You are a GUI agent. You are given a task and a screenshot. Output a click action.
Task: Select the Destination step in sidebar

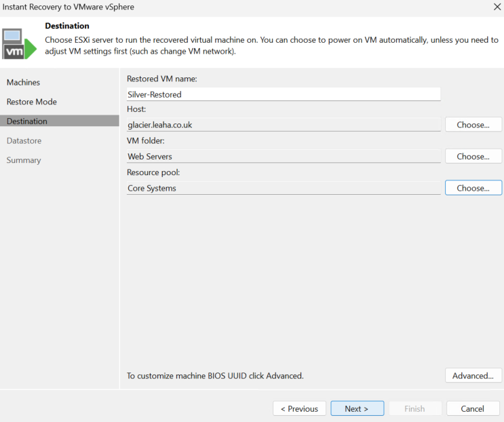pyautogui.click(x=60, y=121)
